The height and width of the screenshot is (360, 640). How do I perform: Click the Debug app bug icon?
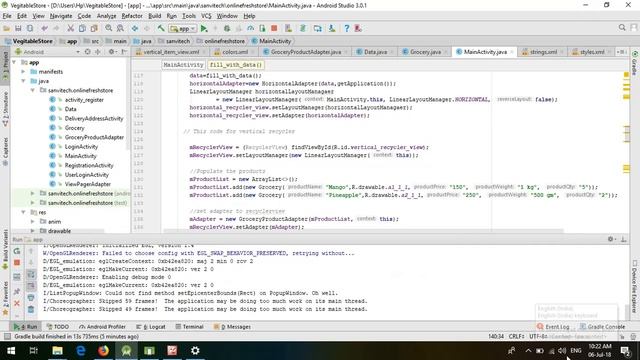227,29
